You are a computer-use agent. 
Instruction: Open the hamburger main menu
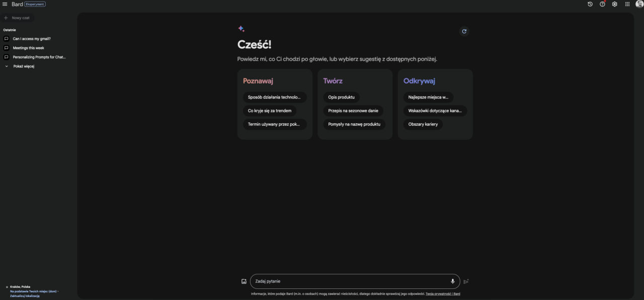(x=5, y=5)
